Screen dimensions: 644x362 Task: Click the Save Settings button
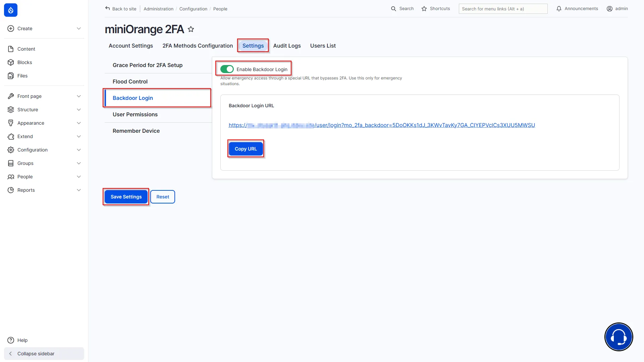(x=126, y=197)
